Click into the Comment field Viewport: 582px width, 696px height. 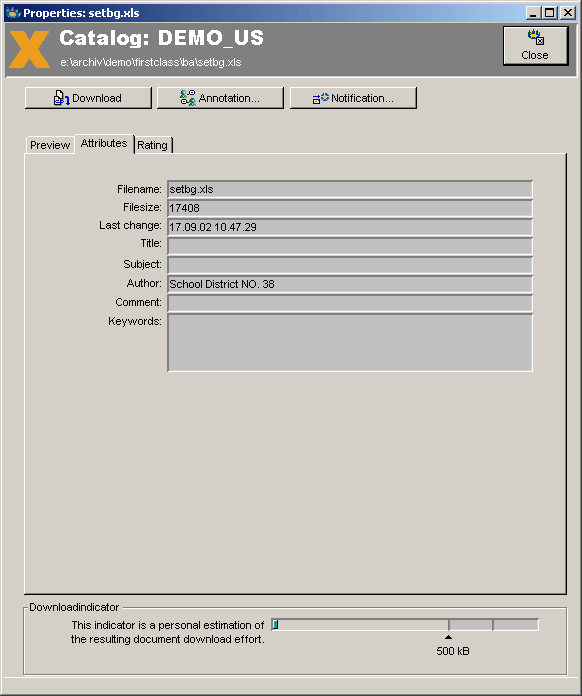click(x=350, y=303)
